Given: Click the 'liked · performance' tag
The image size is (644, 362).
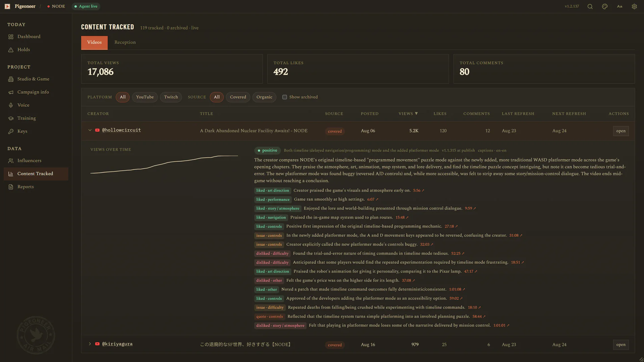Looking at the screenshot, I should [273, 199].
